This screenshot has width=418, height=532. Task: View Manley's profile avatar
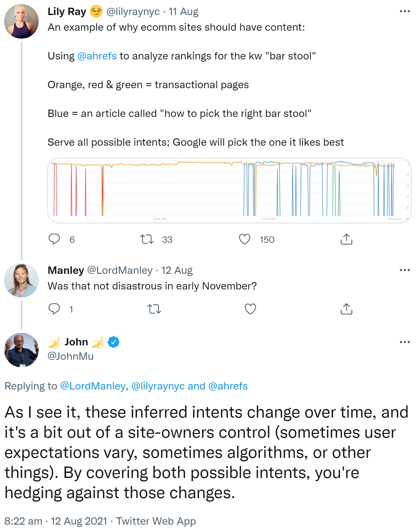[21, 280]
